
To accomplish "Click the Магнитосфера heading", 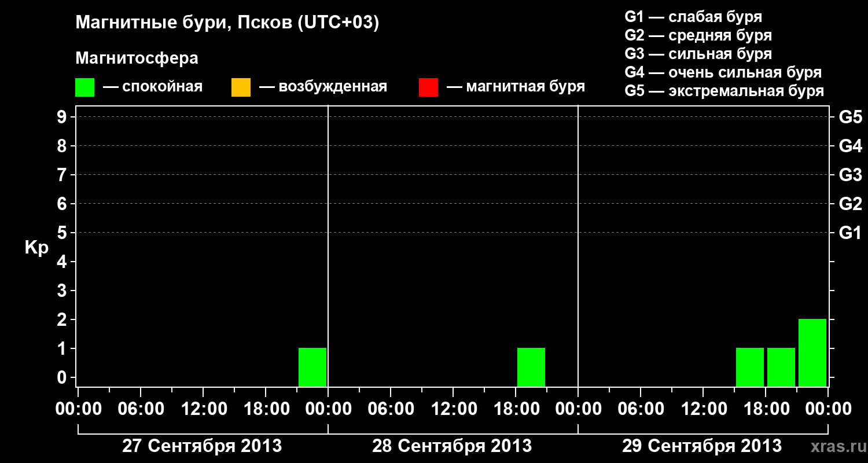I will click(137, 58).
